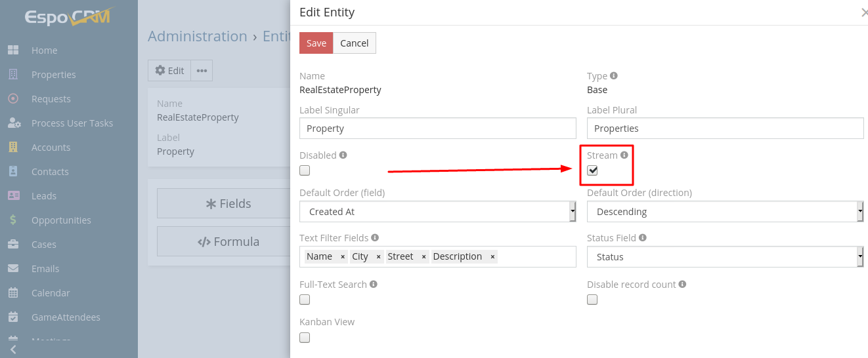Tick the Kanban View checkbox
Screen dimensions: 868x358
305,338
